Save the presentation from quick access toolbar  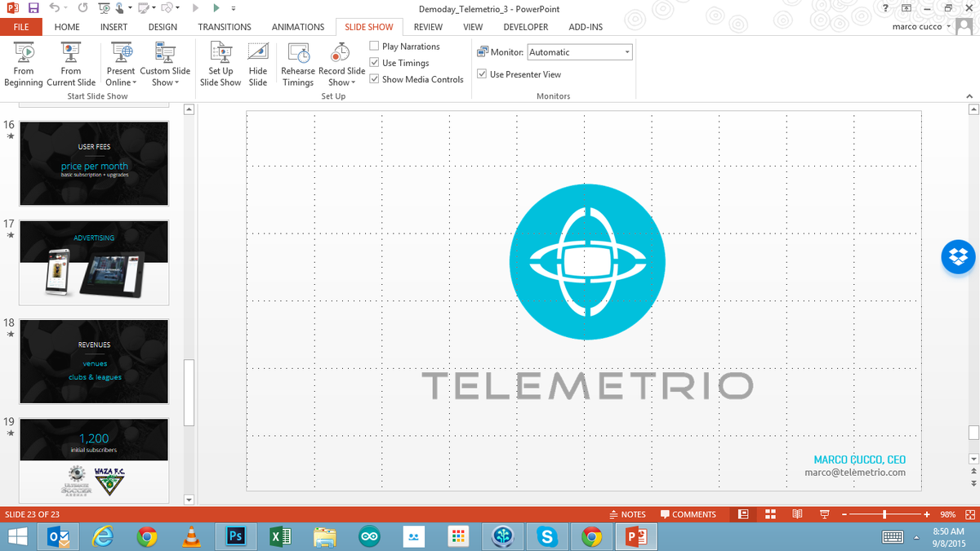[33, 8]
